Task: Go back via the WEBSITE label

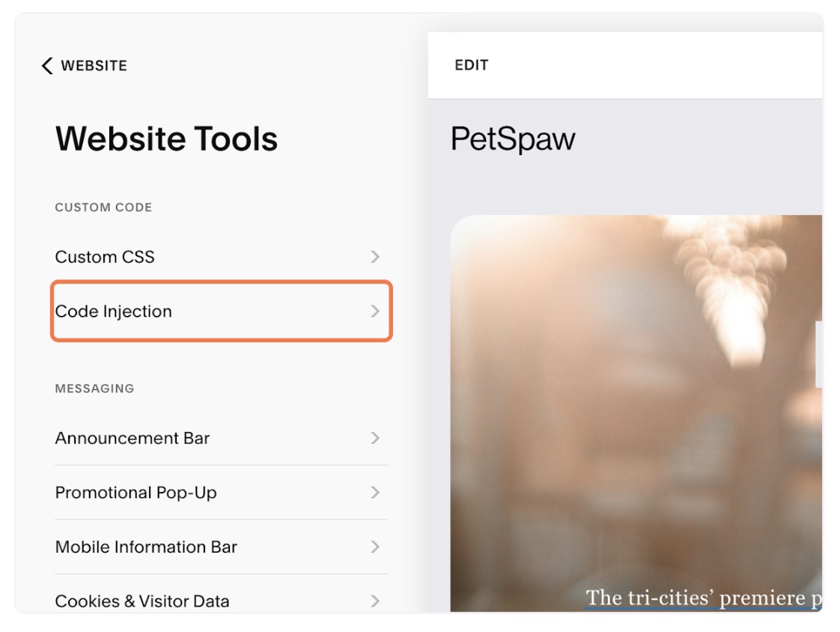Action: pos(94,65)
